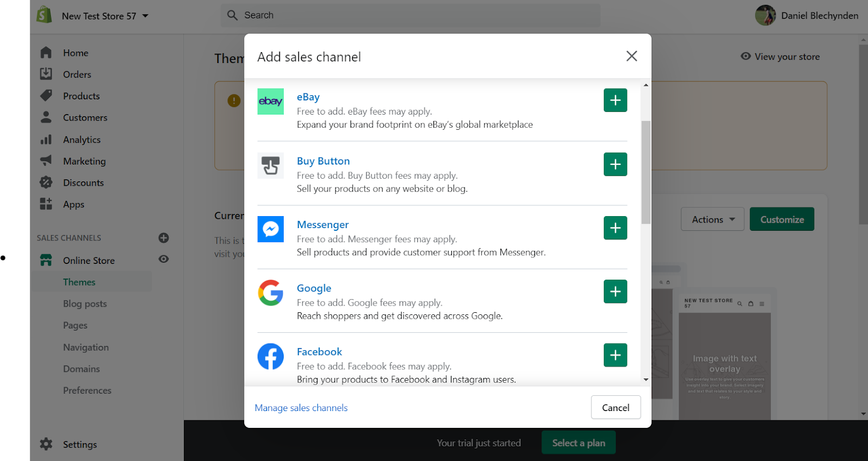The width and height of the screenshot is (868, 461).
Task: Click the page scrollbar down arrow
Action: click(863, 414)
